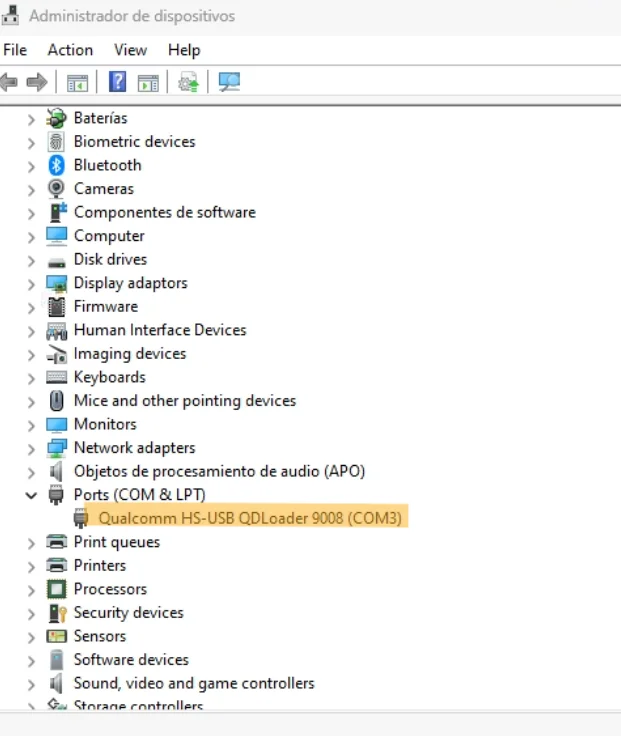Image resolution: width=621 pixels, height=736 pixels.
Task: Select the Imaging devices label
Action: (x=130, y=354)
